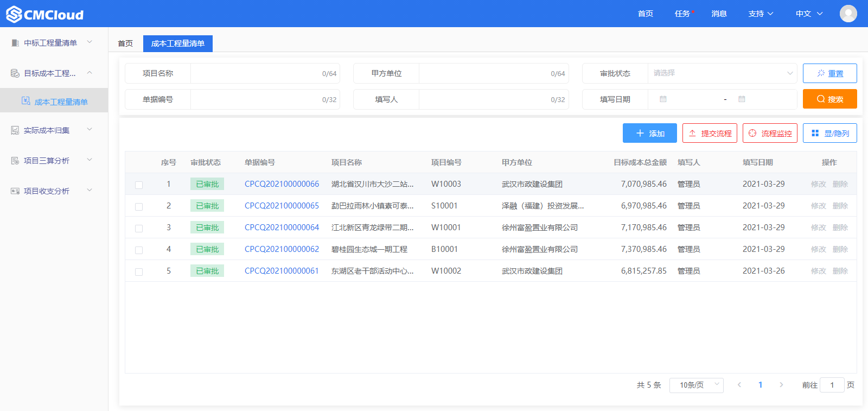
Task: Click the end date calendar icon
Action: pyautogui.click(x=742, y=99)
